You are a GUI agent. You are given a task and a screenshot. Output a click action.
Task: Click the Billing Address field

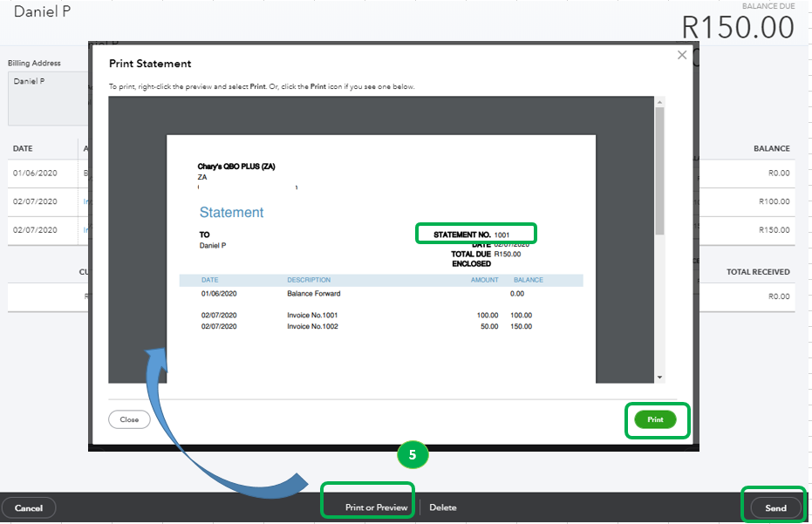pos(48,99)
